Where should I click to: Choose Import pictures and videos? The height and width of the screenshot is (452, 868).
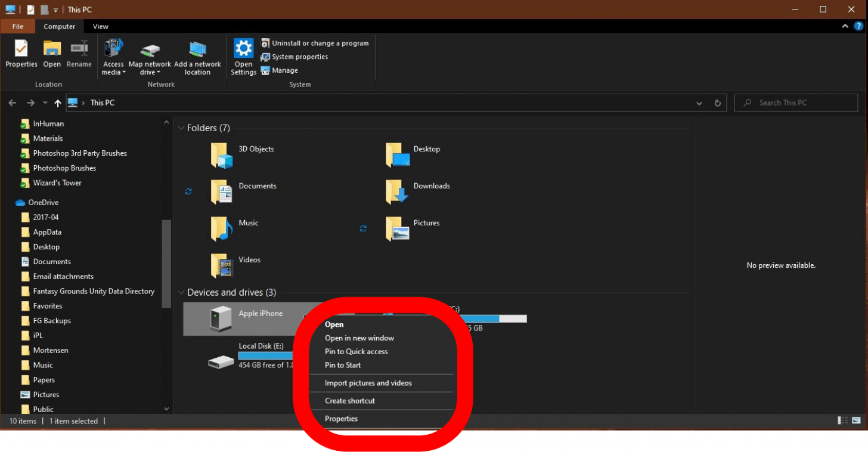368,383
